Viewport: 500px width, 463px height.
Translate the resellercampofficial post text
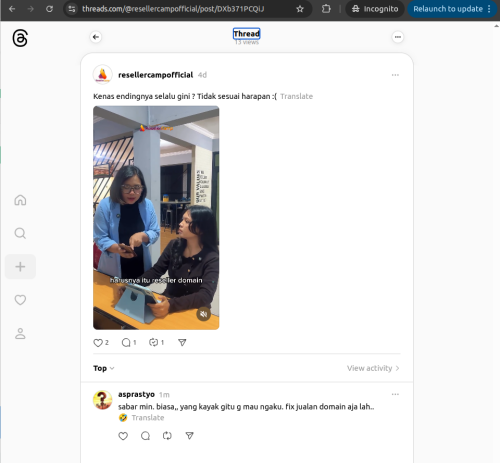(297, 96)
